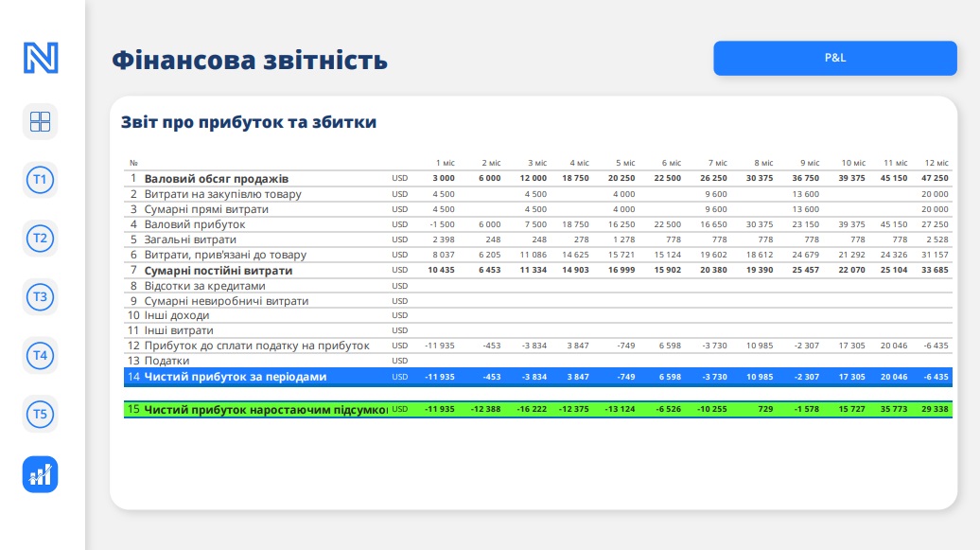The width and height of the screenshot is (980, 550).
Task: Select the "Валовий обсяг продажів" row label
Action: pyautogui.click(x=217, y=178)
